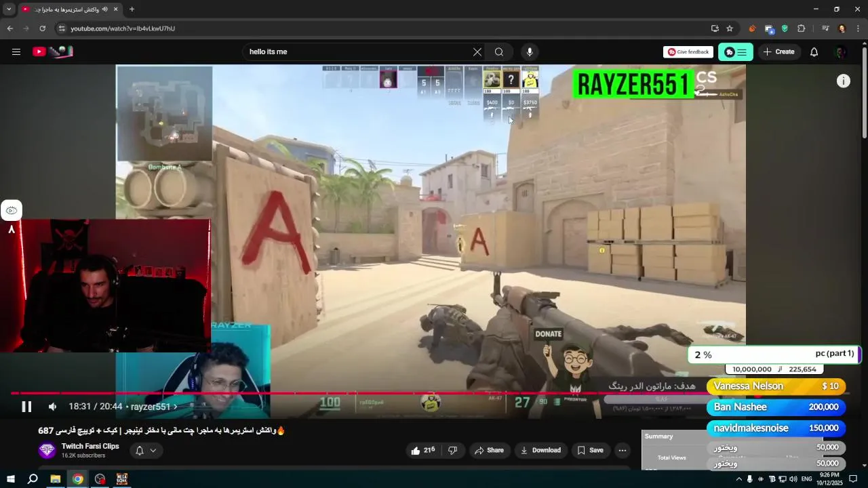The height and width of the screenshot is (488, 868).
Task: Click the Give feedback button
Action: [x=688, y=52]
